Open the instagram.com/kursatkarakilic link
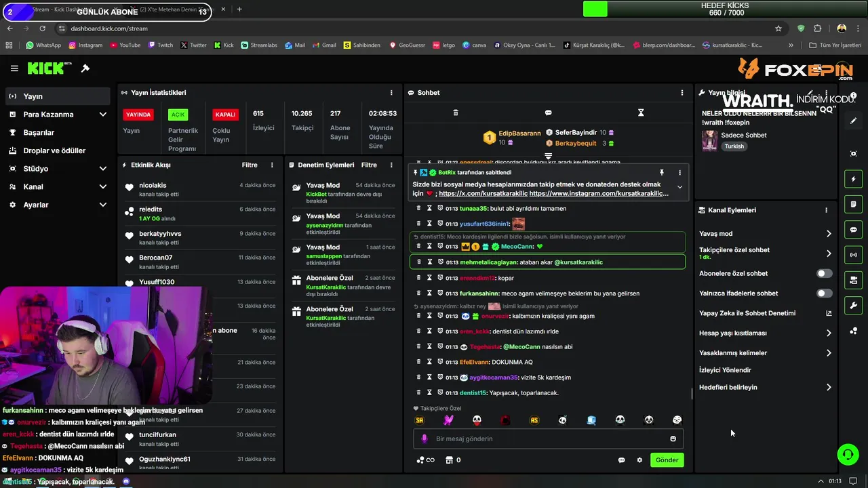Image resolution: width=868 pixels, height=488 pixels. [599, 194]
